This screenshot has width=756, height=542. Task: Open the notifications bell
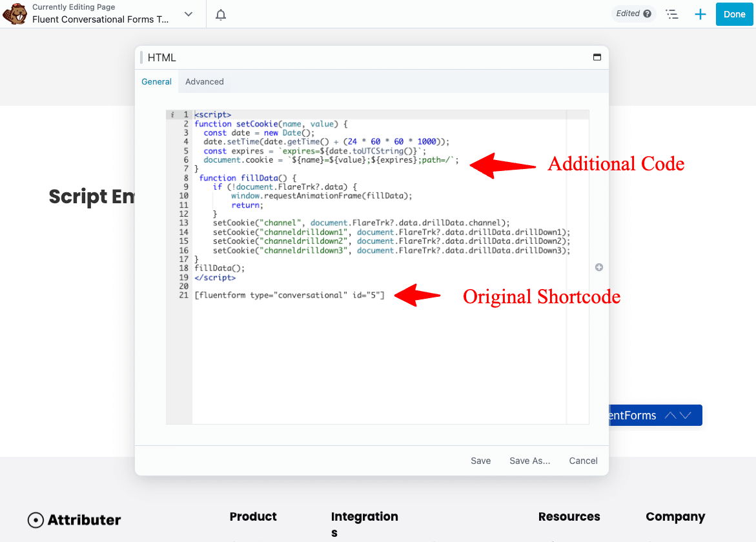tap(220, 14)
